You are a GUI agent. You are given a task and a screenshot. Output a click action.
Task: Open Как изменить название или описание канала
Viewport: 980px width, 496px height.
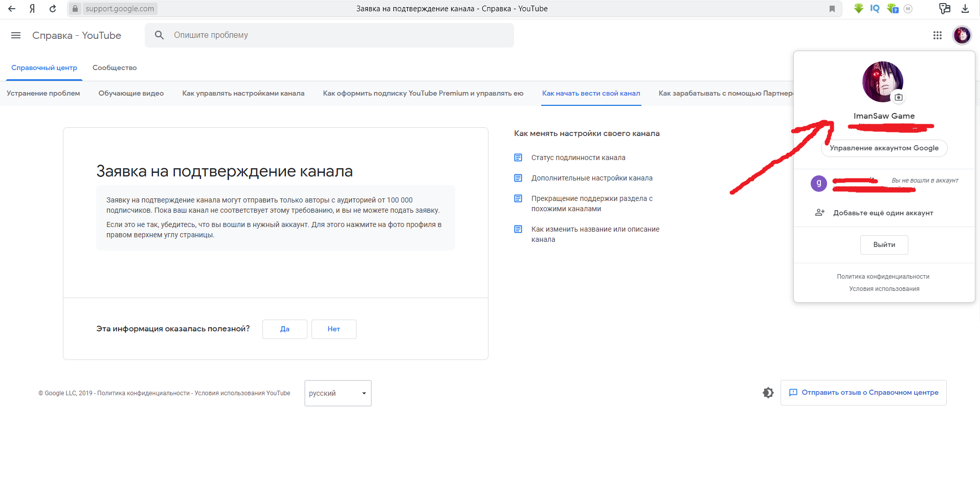click(x=595, y=234)
